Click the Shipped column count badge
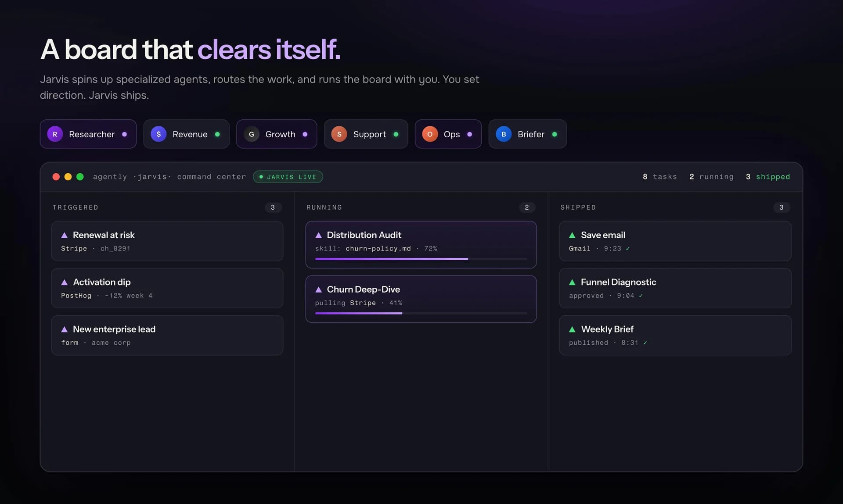 (x=781, y=207)
